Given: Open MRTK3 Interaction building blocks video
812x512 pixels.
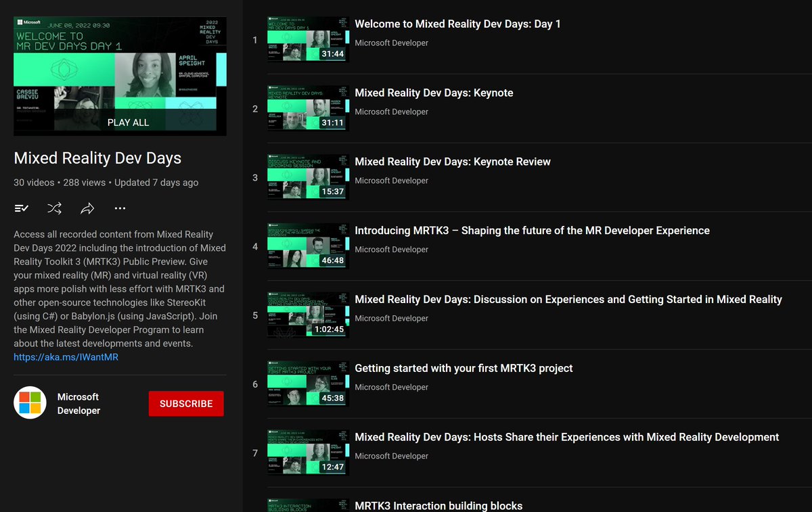Looking at the screenshot, I should coord(438,506).
